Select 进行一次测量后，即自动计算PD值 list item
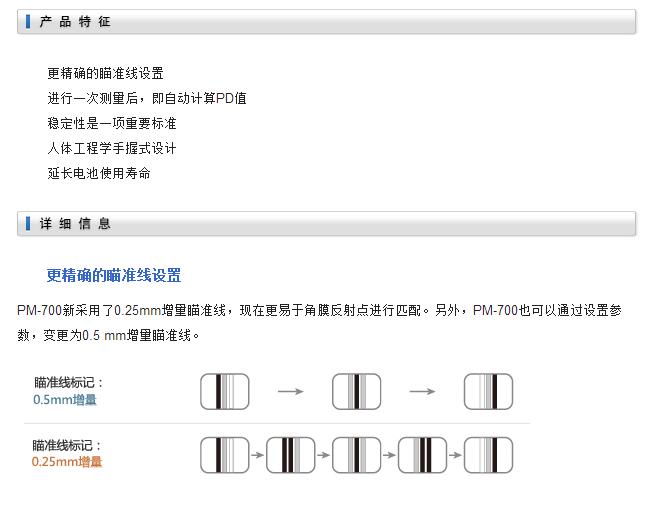The height and width of the screenshot is (506, 656). (146, 98)
